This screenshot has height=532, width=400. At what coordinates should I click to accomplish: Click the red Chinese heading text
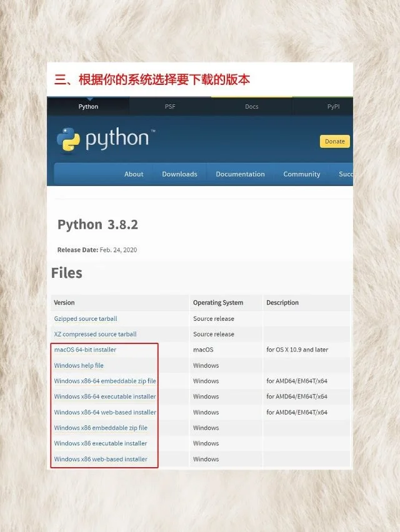(152, 79)
